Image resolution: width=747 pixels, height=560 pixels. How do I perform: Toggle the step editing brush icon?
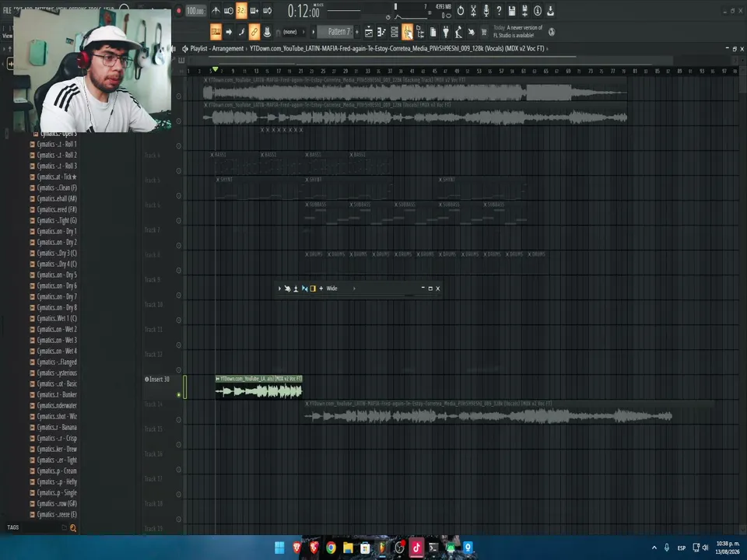[241, 32]
